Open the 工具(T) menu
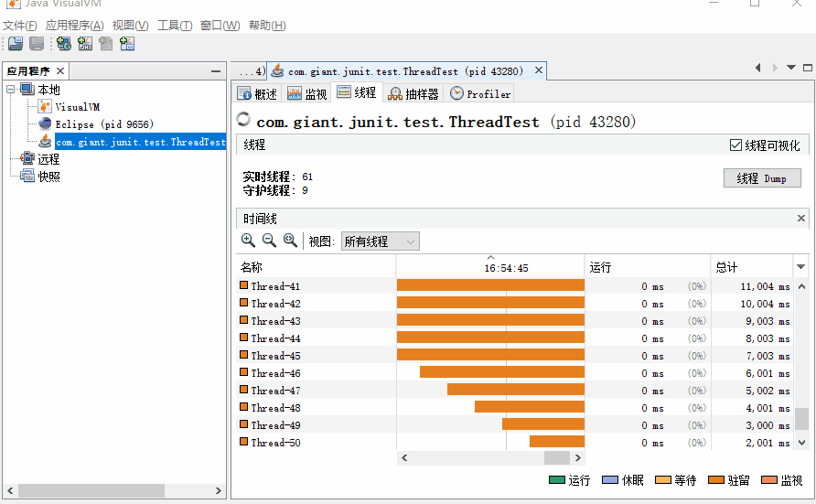Screen dimensions: 816x504 (x=175, y=26)
